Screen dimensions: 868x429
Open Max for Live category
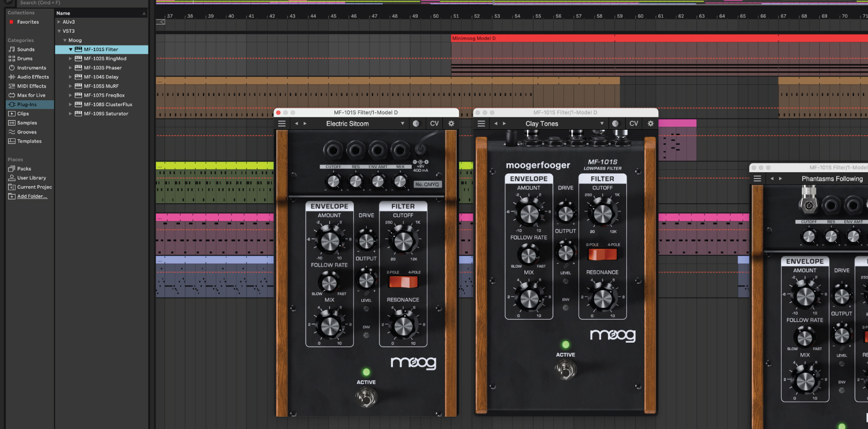(31, 95)
